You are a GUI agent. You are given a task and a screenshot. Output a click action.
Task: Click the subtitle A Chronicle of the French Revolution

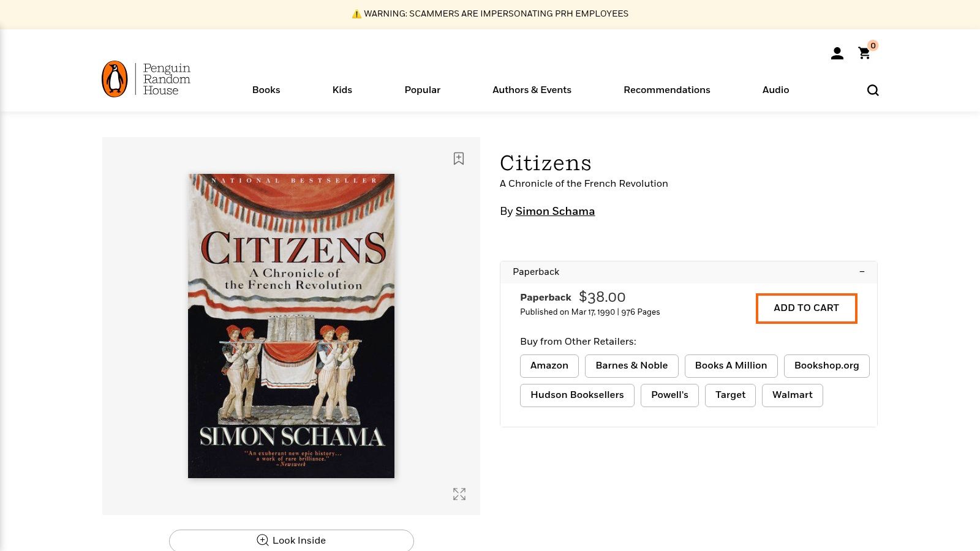(584, 184)
